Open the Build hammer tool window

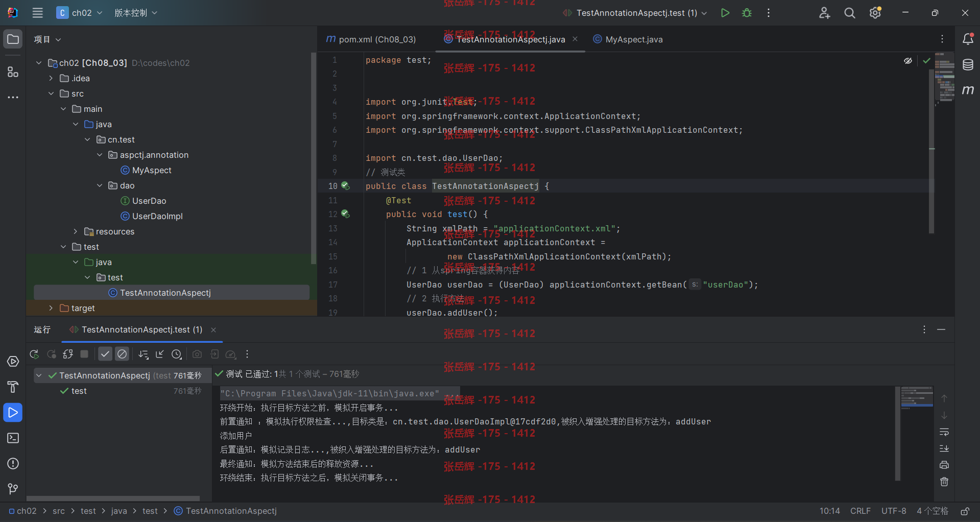(13, 387)
